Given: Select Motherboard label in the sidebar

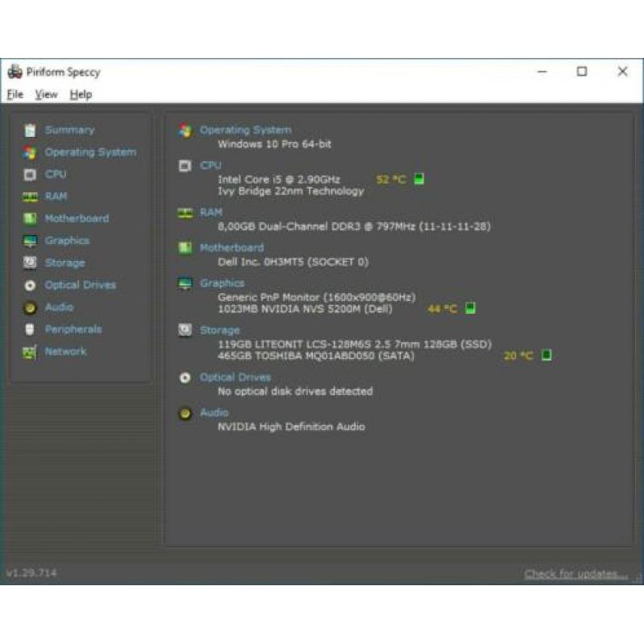Looking at the screenshot, I should 76,218.
